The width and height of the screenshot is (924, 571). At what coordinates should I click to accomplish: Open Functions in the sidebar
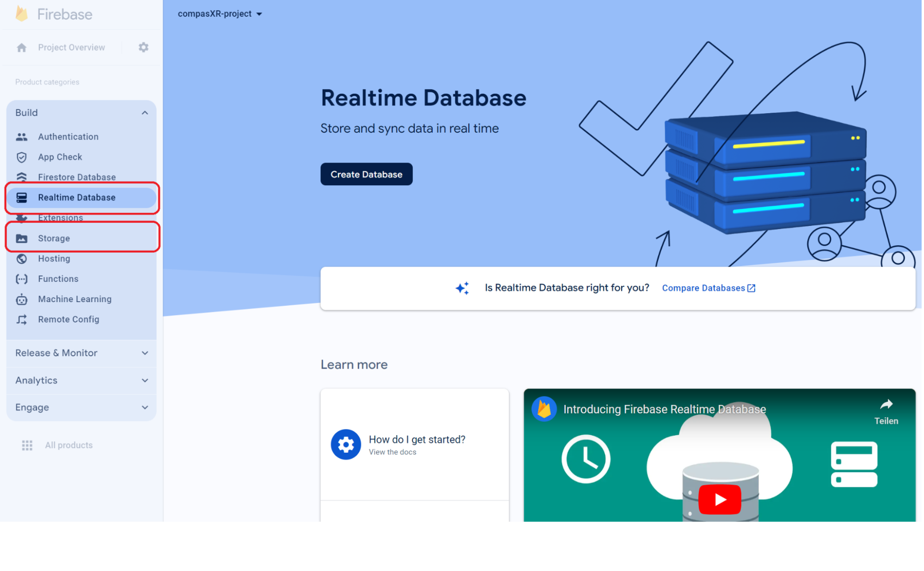[x=58, y=279]
